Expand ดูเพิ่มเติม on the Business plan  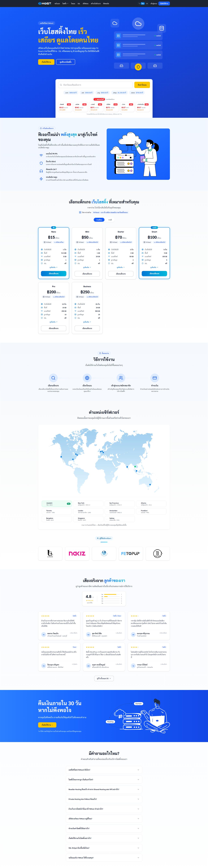[87, 322]
